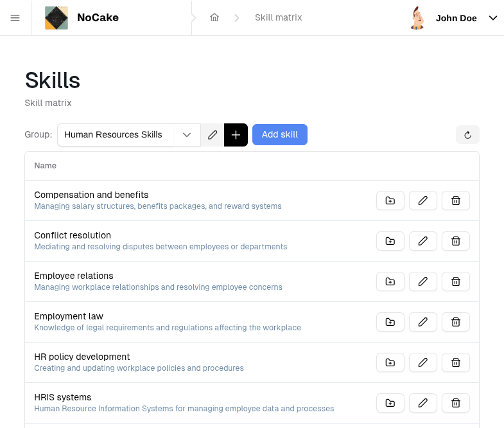Screen dimensions: 504x428
Task: Click 'Human Resource Information Systems' description text
Action: (x=184, y=409)
